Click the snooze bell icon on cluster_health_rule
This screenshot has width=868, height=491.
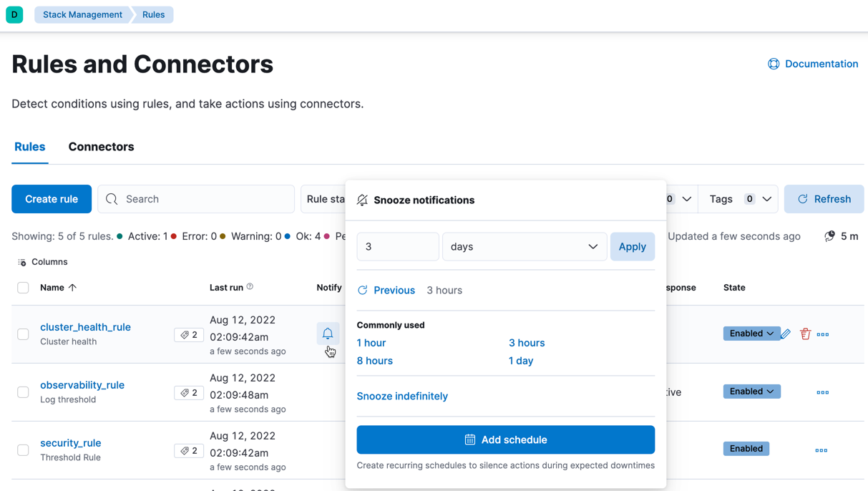(x=328, y=334)
